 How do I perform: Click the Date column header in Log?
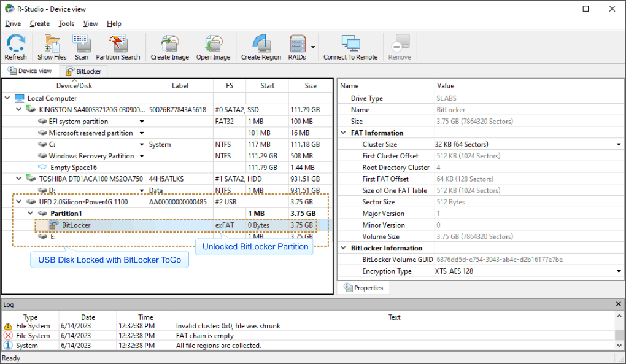[x=88, y=317]
